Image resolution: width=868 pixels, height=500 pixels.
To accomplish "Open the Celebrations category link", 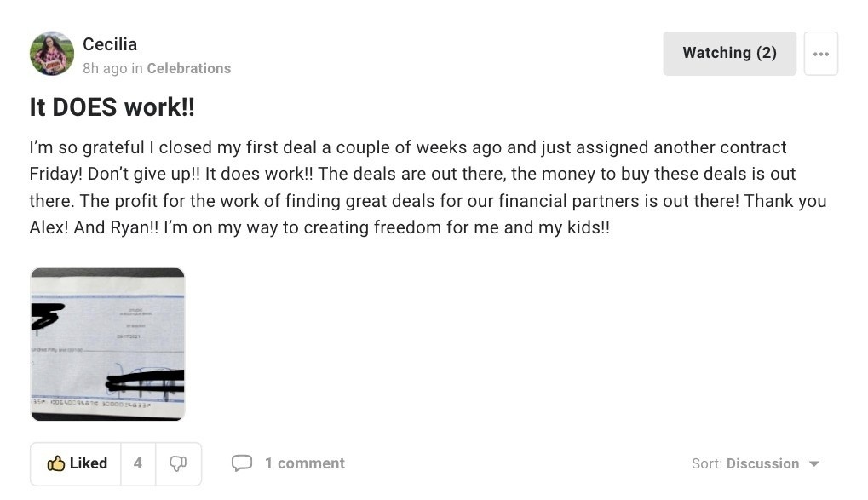I will tap(189, 68).
